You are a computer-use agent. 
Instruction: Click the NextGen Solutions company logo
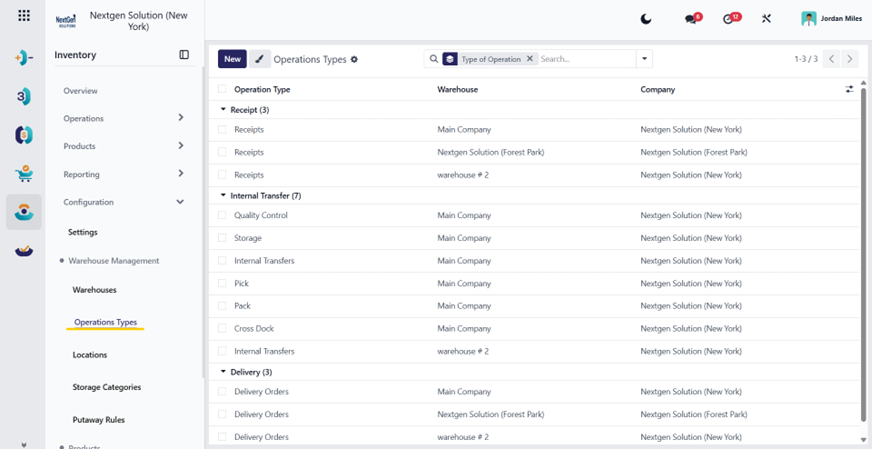pos(66,21)
